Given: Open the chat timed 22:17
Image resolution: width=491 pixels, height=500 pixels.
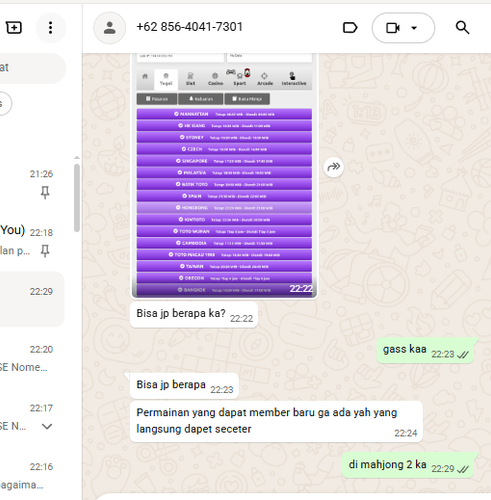Looking at the screenshot, I should tap(32, 417).
